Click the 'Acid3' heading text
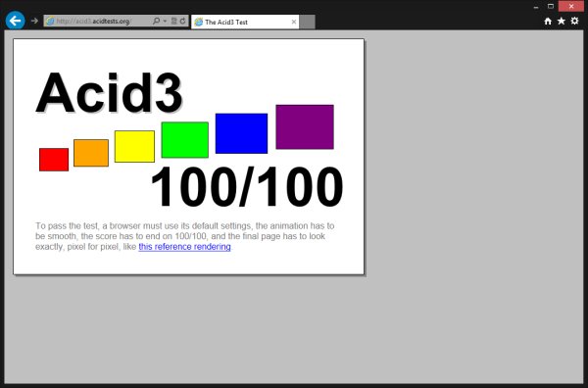Image resolution: width=588 pixels, height=388 pixels. 109,93
